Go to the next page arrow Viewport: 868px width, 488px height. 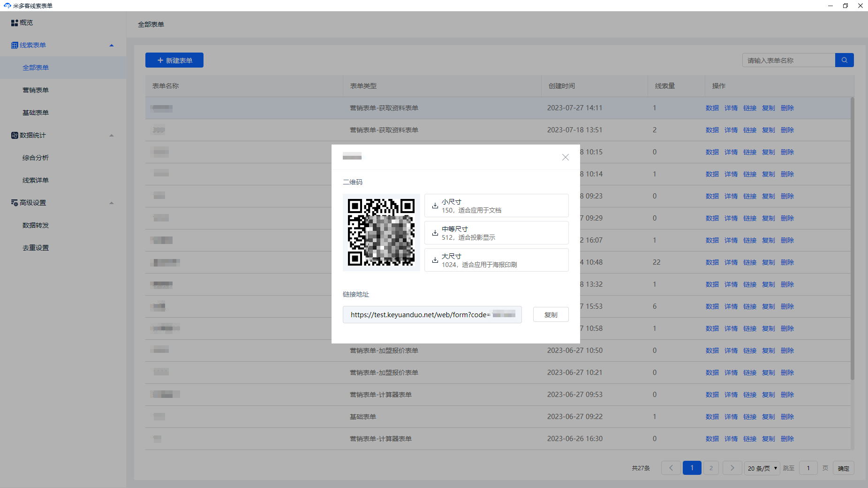(x=732, y=468)
